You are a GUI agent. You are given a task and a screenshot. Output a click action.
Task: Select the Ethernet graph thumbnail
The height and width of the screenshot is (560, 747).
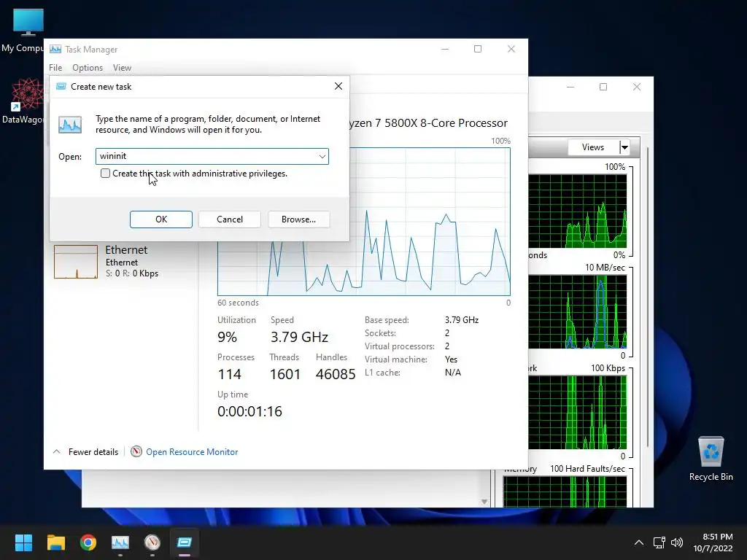76,262
